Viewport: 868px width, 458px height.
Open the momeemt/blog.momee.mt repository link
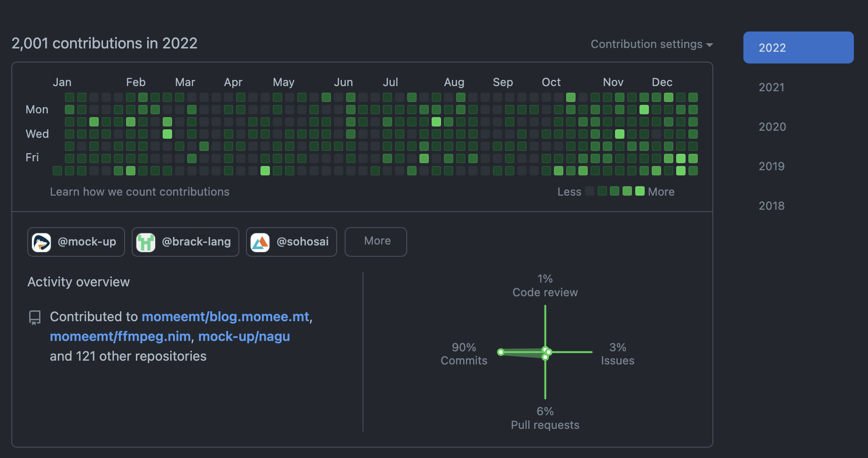225,316
